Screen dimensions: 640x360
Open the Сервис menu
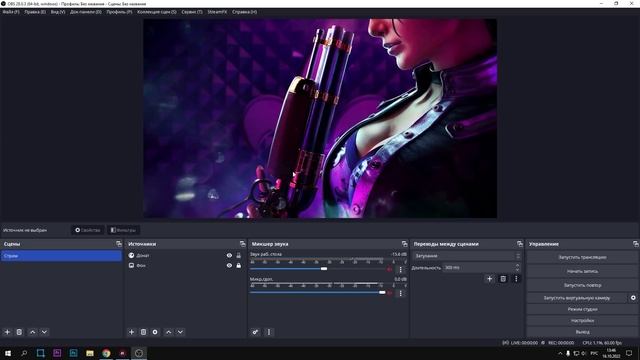coord(192,12)
